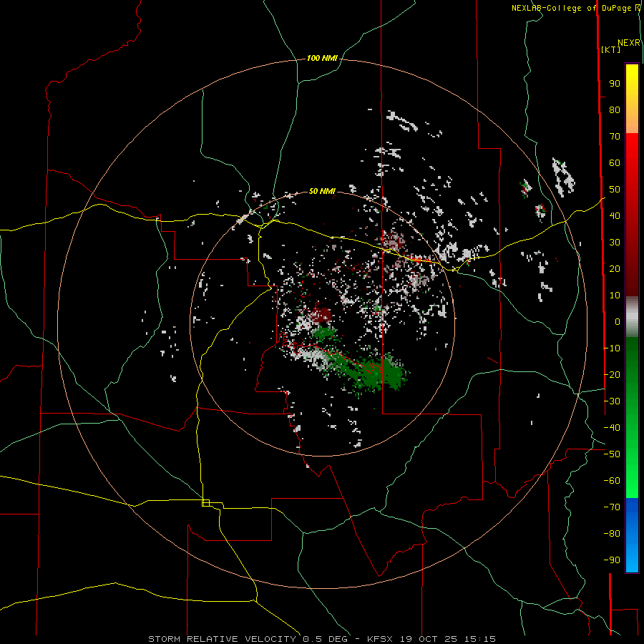Click the 10 value on velocity scale

click(615, 296)
